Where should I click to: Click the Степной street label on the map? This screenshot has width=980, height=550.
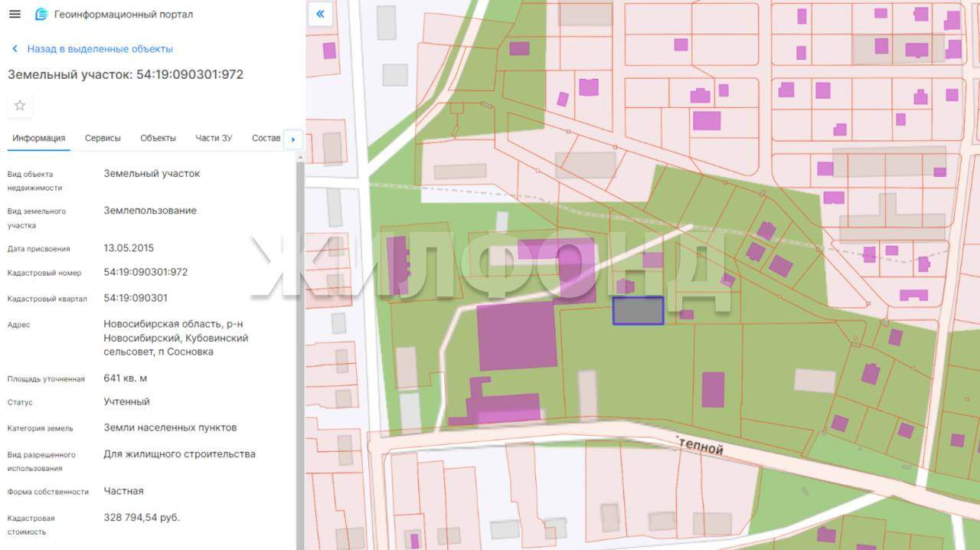pos(700,446)
